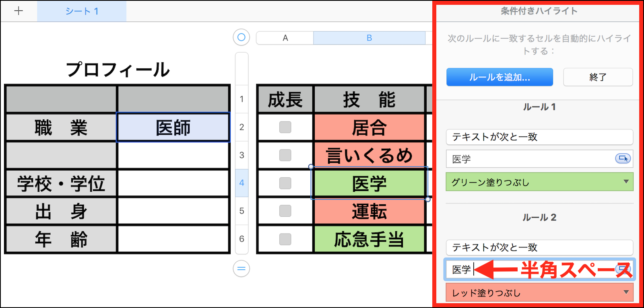Click the add-row handle below row numbers
Image resolution: width=644 pixels, height=308 pixels.
[x=241, y=269]
